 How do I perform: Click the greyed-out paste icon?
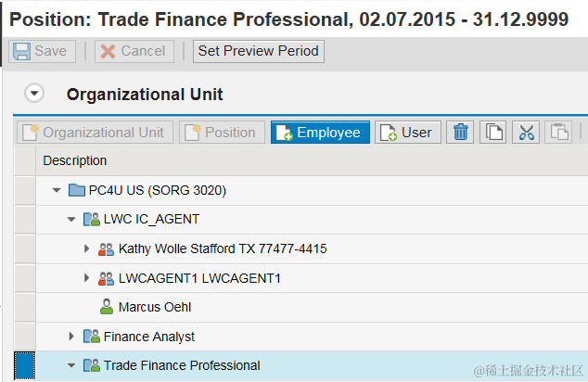pos(558,133)
